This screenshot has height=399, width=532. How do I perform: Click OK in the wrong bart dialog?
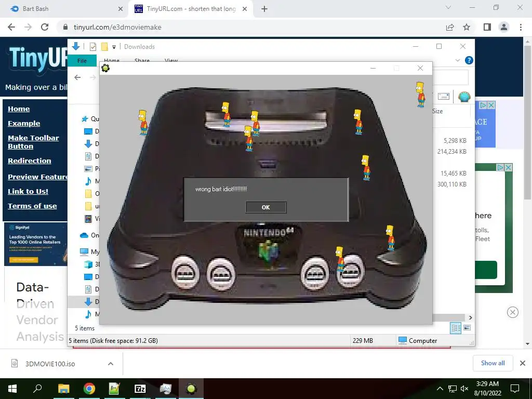pyautogui.click(x=265, y=207)
